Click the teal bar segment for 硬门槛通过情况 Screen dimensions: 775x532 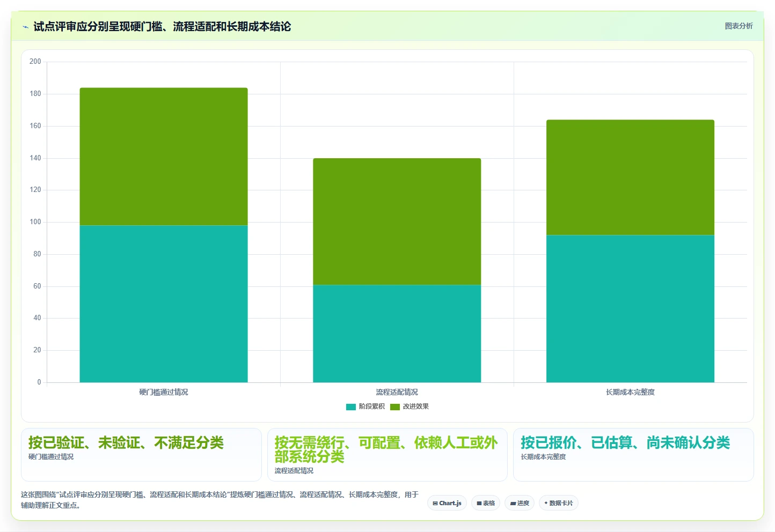[164, 304]
